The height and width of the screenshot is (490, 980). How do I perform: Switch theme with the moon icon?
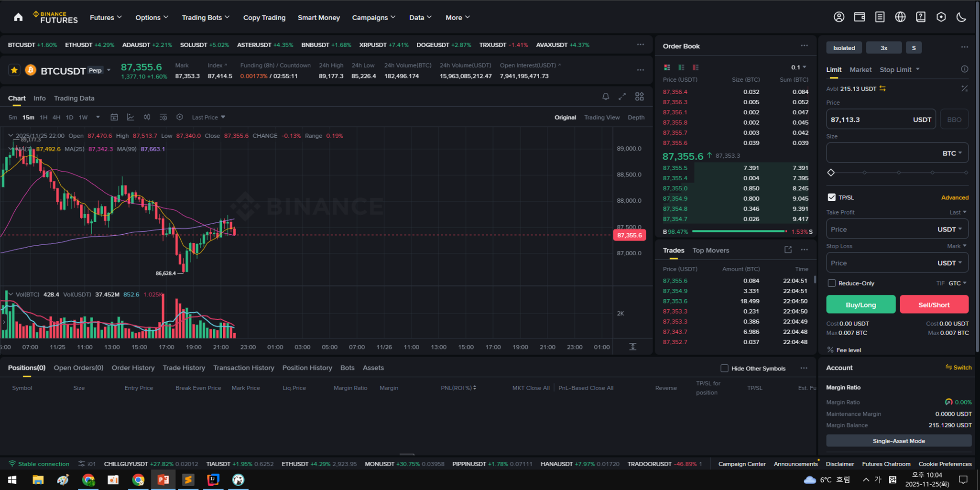click(x=961, y=17)
